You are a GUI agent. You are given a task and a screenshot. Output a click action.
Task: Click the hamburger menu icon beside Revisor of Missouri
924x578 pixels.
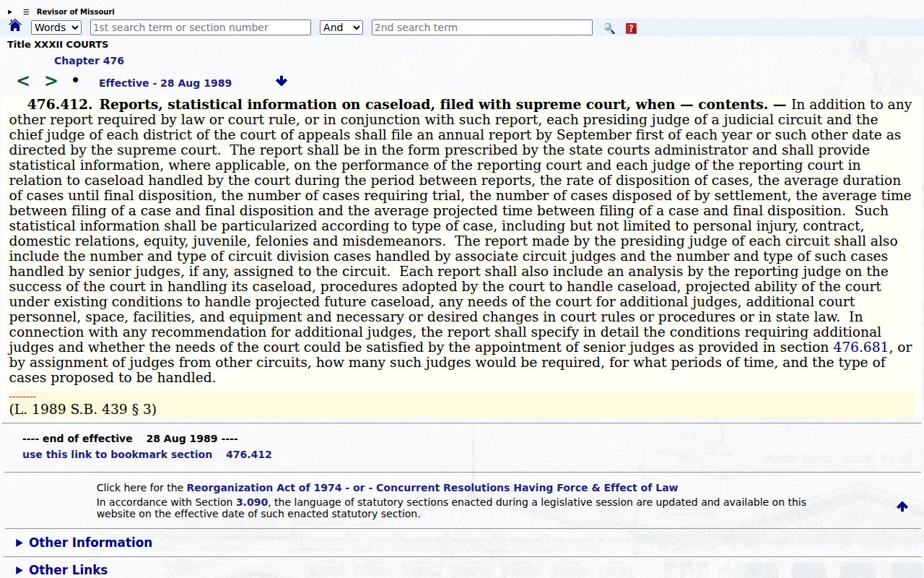pyautogui.click(x=26, y=12)
